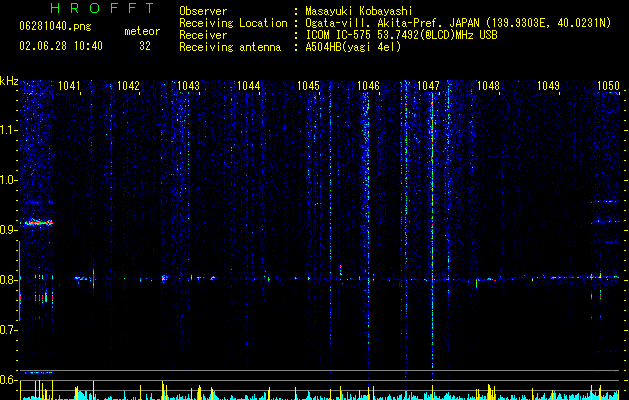The width and height of the screenshot is (629, 400).
Task: Click the tall vertical echo streak at 1047
Action: pyautogui.click(x=432, y=235)
